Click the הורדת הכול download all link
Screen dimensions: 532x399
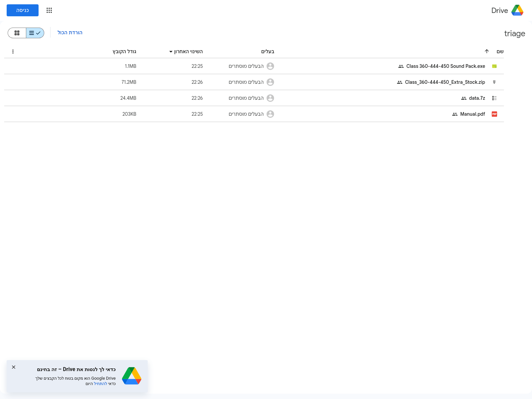70,33
